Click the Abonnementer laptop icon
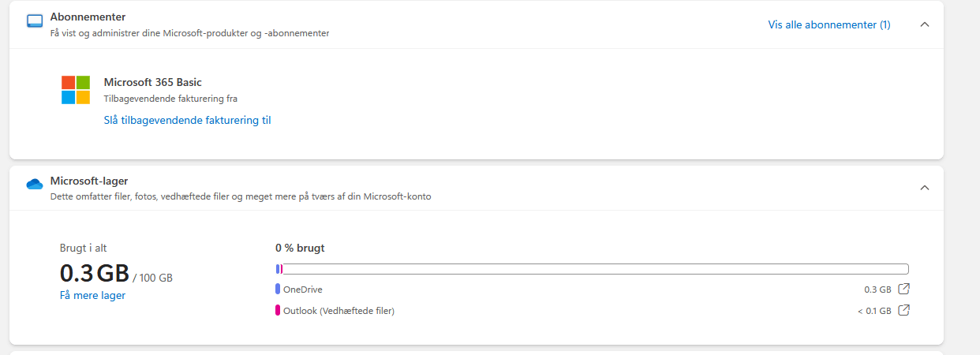The width and height of the screenshot is (980, 355). click(x=34, y=21)
